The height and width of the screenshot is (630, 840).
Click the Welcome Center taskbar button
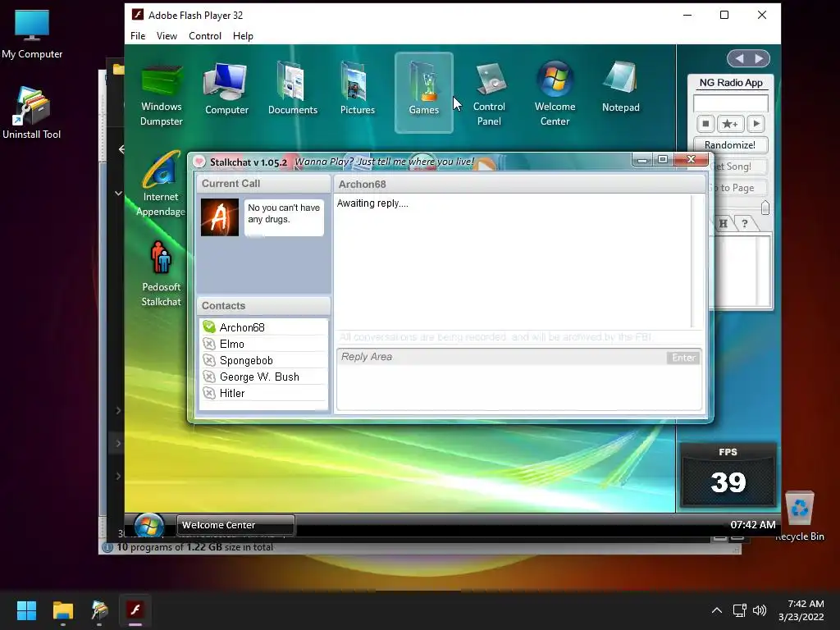coord(235,525)
